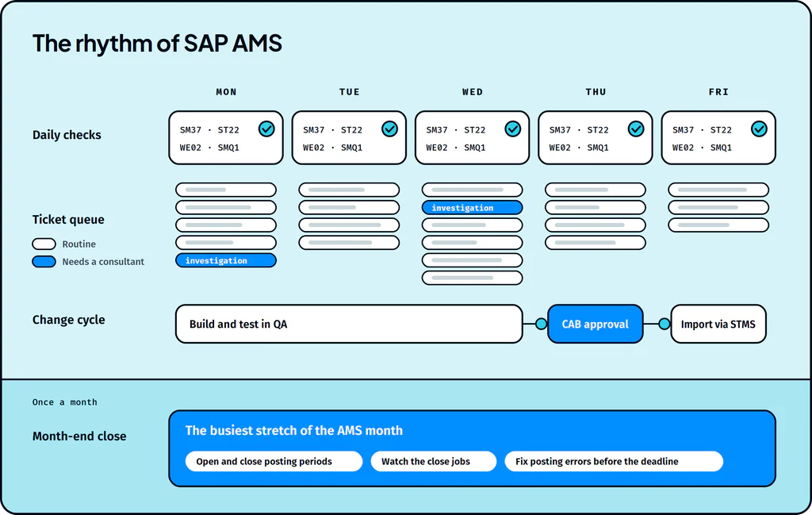Open the Friday daily checks card
The image size is (812, 515).
point(718,138)
